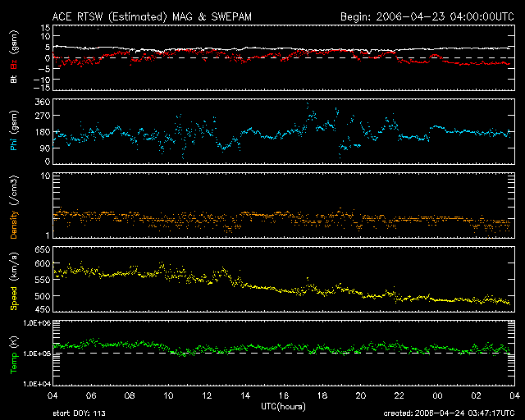Click the '1.0E+05' tick on Temp axis

click(x=37, y=354)
